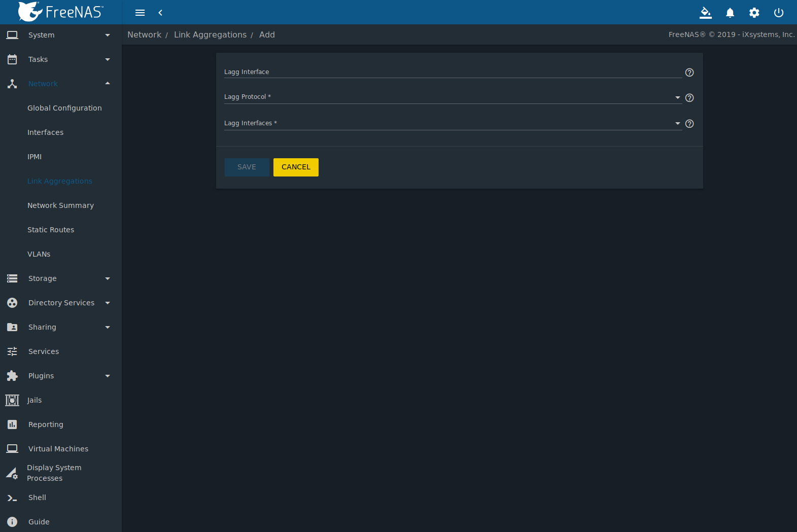The image size is (797, 532).
Task: Click the Sharing folder icon
Action: [12, 327]
